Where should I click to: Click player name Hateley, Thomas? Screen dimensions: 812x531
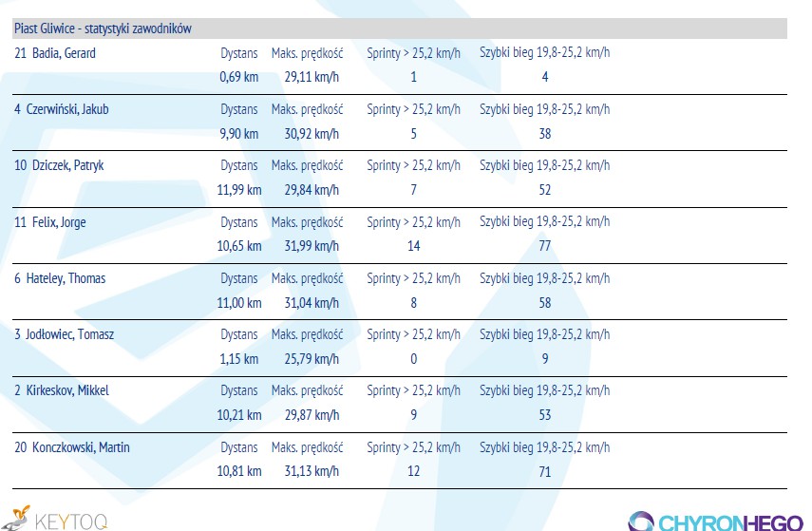(72, 278)
